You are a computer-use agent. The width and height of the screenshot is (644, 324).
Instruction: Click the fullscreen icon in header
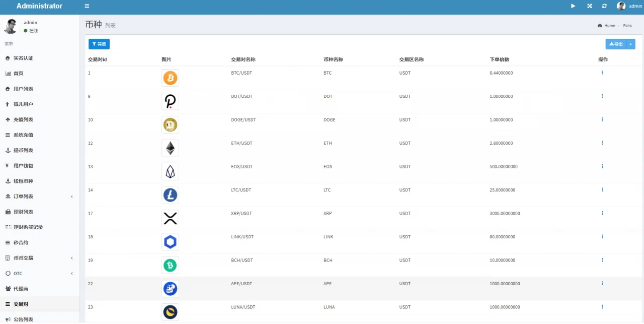[589, 6]
